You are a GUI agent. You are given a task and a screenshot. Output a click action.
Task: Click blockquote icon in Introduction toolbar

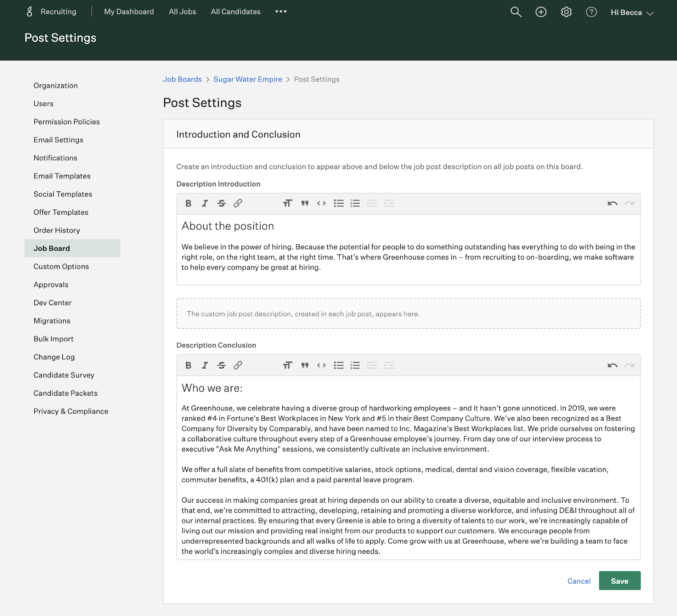pos(305,203)
